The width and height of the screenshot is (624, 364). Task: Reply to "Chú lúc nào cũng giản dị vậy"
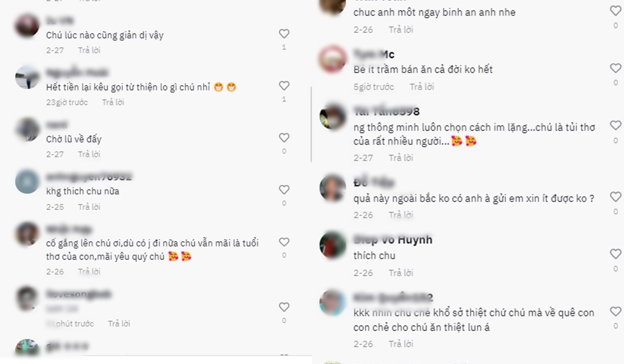(89, 50)
